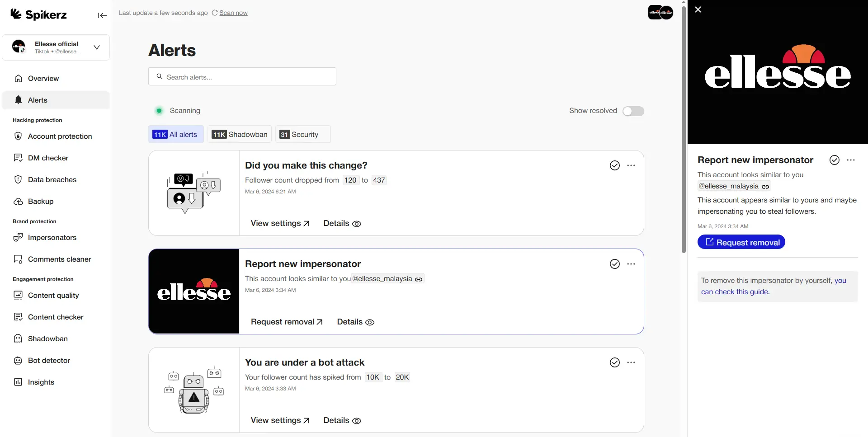Click the Search alerts field
This screenshot has height=437, width=868.
242,77
